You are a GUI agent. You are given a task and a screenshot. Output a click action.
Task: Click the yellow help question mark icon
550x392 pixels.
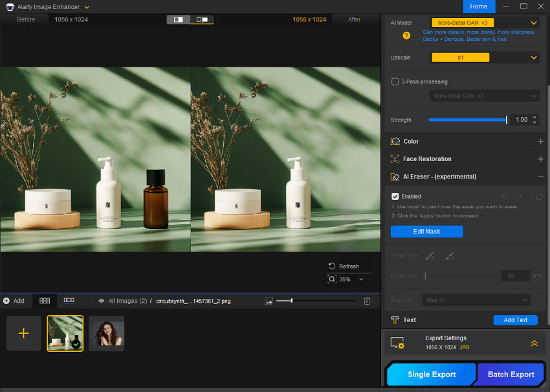click(406, 36)
